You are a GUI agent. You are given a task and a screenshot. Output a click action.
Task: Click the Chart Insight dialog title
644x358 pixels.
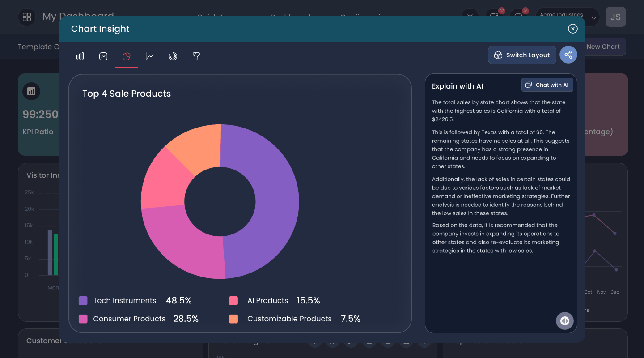point(100,29)
